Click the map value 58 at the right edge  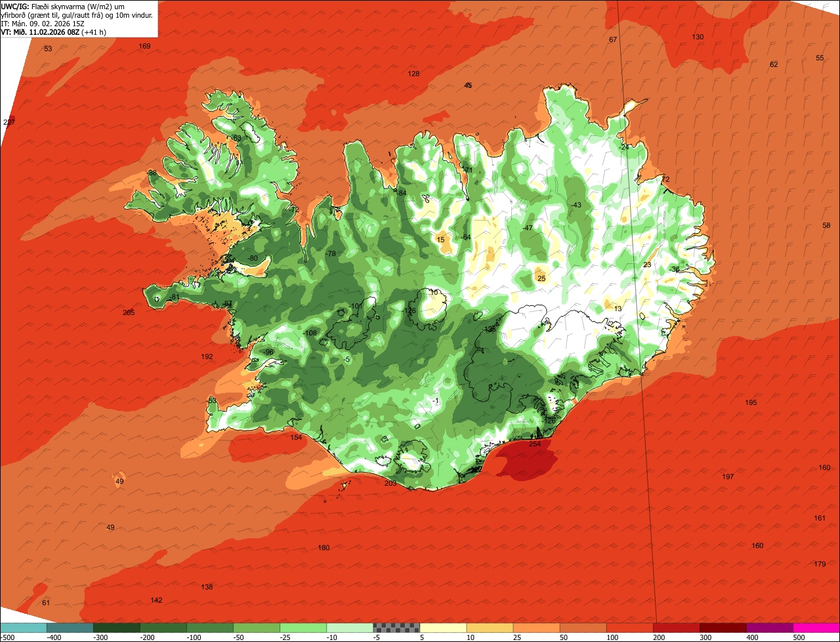826,225
